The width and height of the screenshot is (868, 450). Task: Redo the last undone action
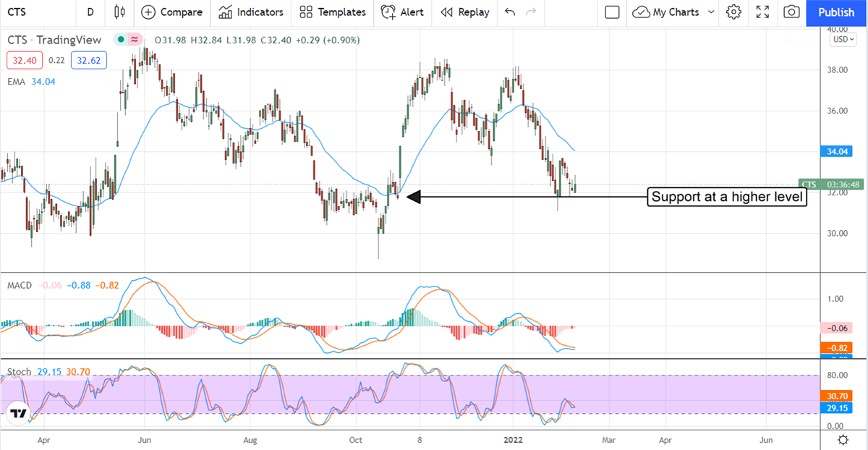point(531,12)
